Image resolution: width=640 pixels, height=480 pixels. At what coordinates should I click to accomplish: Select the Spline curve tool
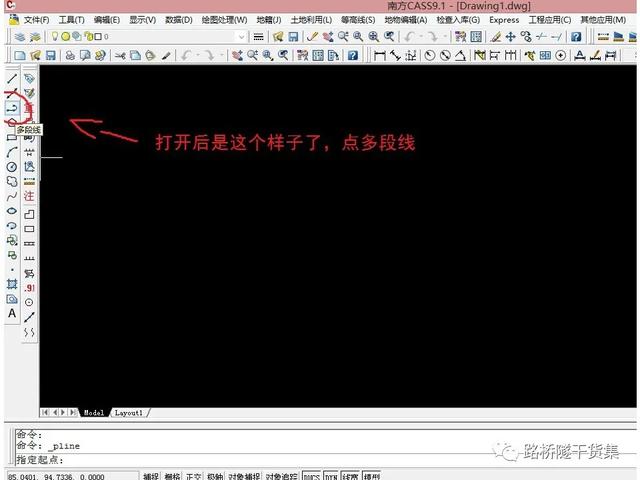(12, 196)
